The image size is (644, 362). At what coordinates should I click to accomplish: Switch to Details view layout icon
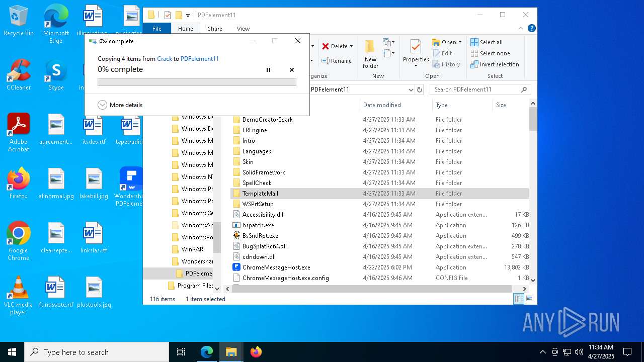coord(519,299)
